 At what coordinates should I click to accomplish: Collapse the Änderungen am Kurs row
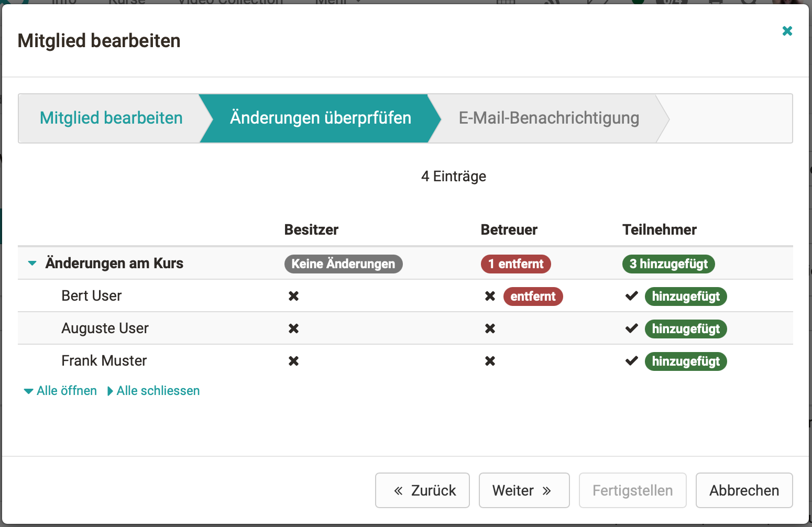tap(32, 263)
